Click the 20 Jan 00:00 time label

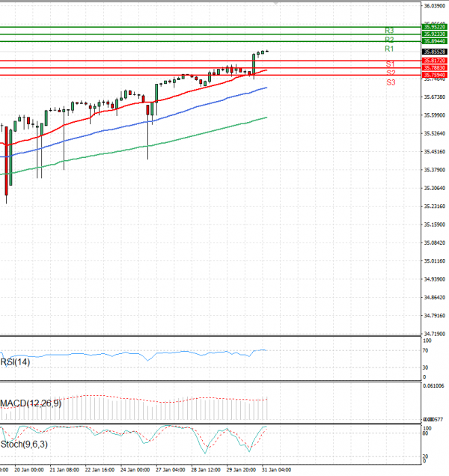click(x=29, y=469)
